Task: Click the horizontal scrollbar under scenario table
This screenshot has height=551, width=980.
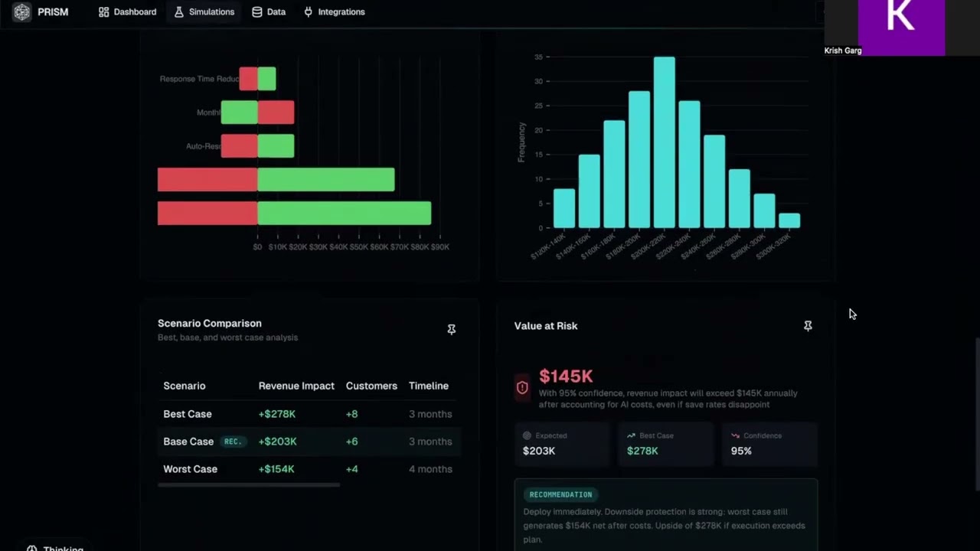Action: tap(249, 484)
